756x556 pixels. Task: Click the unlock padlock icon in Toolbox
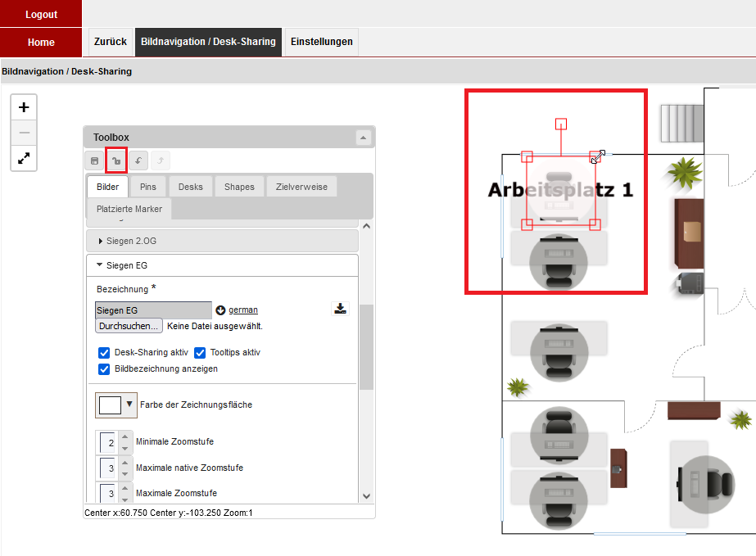click(116, 160)
